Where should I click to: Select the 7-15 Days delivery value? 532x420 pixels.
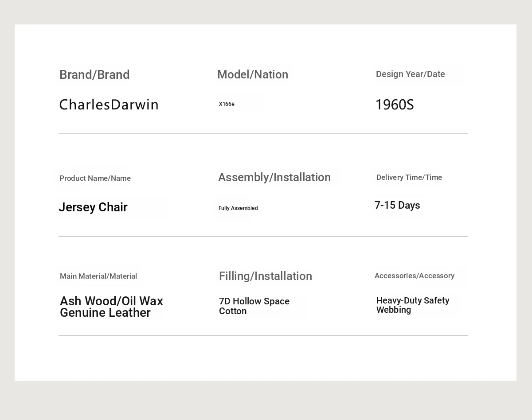[x=397, y=205]
